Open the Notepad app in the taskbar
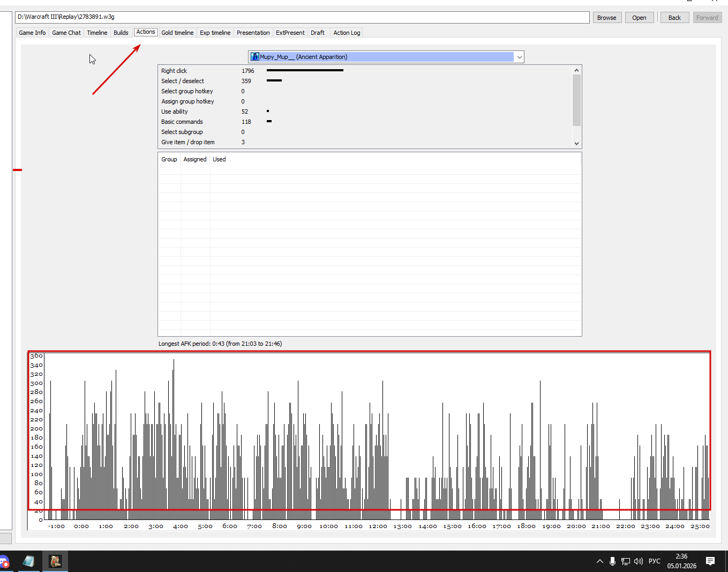The image size is (728, 572). [x=28, y=561]
